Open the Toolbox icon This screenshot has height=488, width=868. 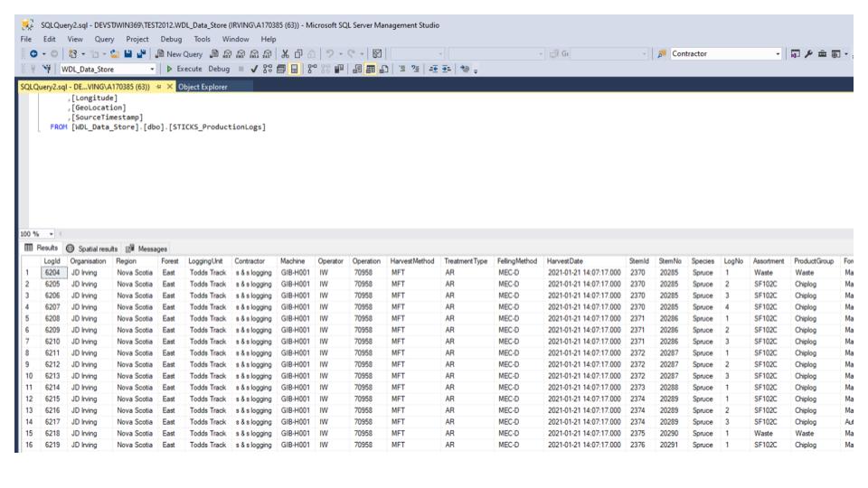click(822, 53)
